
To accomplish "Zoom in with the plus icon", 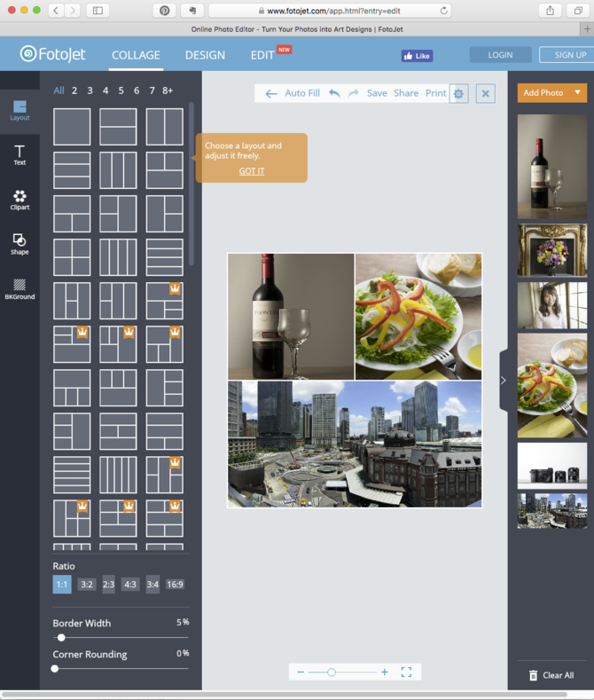I will click(385, 672).
